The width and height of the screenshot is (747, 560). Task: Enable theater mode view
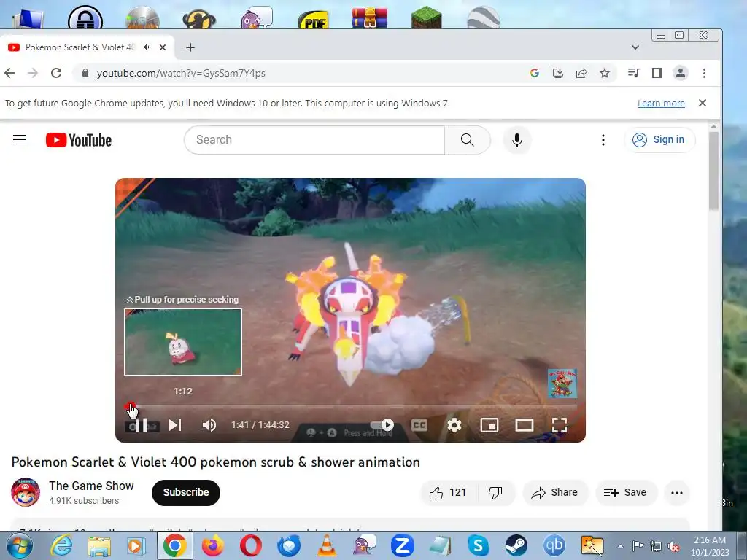pos(524,425)
